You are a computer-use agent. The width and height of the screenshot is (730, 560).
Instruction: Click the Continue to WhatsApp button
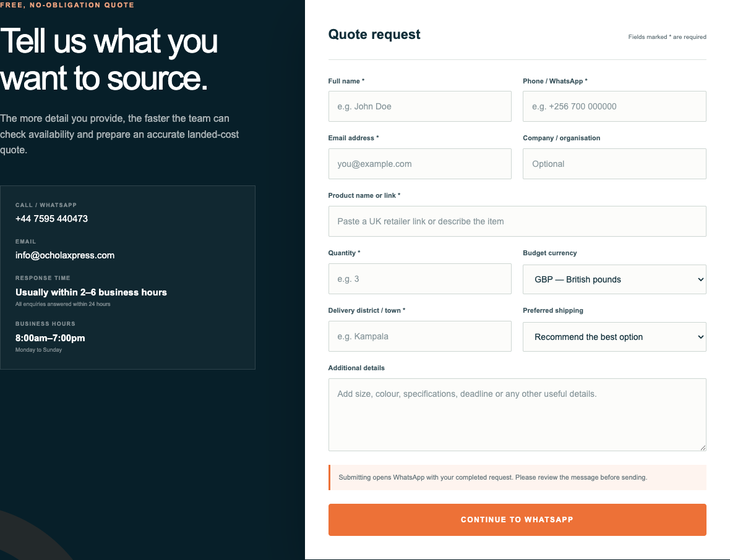pyautogui.click(x=517, y=520)
